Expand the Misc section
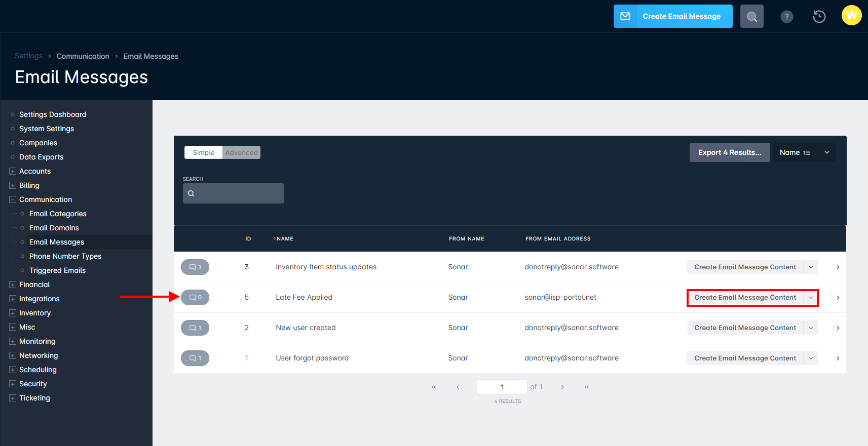Screen dimensions: 868x446 pyautogui.click(x=13, y=327)
